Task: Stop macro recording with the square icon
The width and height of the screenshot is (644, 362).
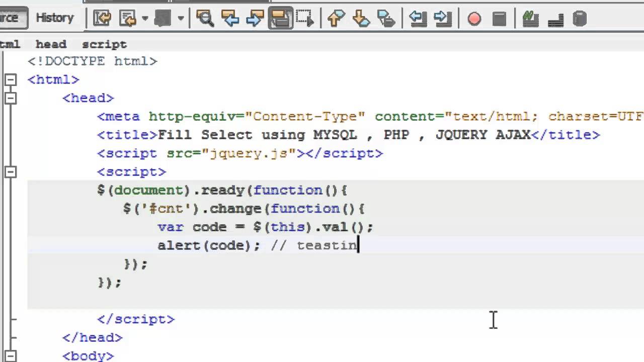Action: [499, 19]
